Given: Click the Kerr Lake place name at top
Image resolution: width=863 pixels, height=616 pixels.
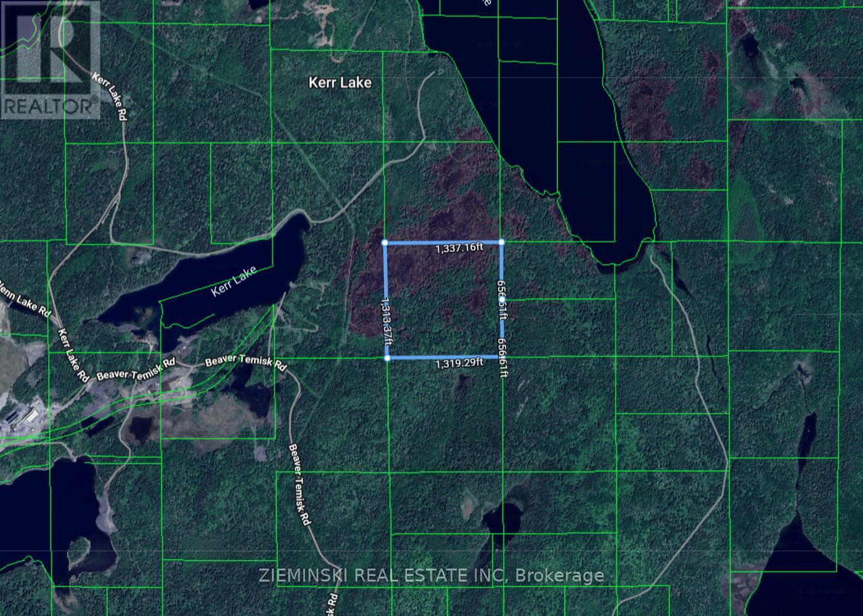Looking at the screenshot, I should coord(340,82).
